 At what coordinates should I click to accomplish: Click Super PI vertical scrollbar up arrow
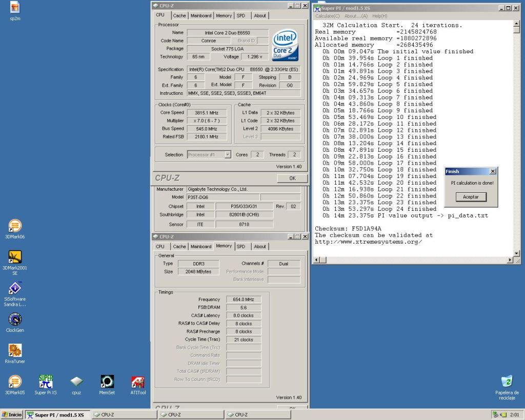click(516, 24)
